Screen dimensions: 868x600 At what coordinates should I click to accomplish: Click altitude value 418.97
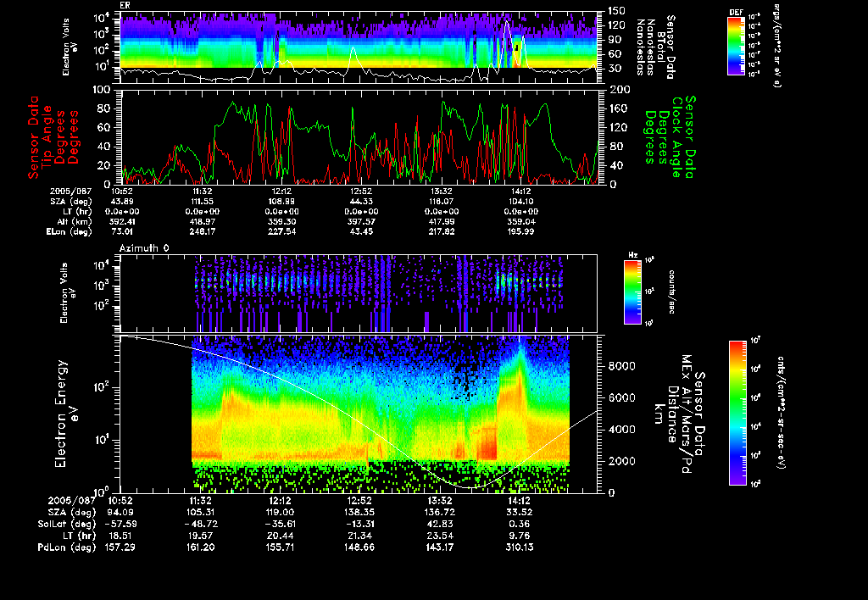tap(202, 222)
